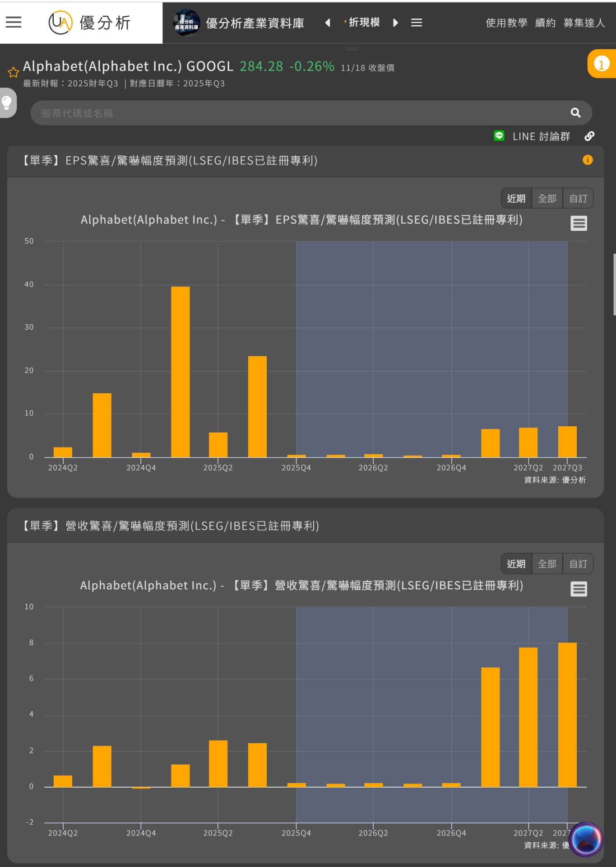
Task: Click the page scrollbar on right edge
Action: click(x=614, y=284)
